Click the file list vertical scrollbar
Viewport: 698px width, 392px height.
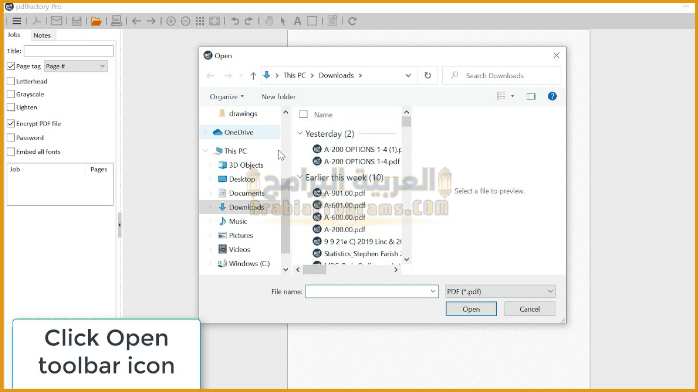point(406,186)
